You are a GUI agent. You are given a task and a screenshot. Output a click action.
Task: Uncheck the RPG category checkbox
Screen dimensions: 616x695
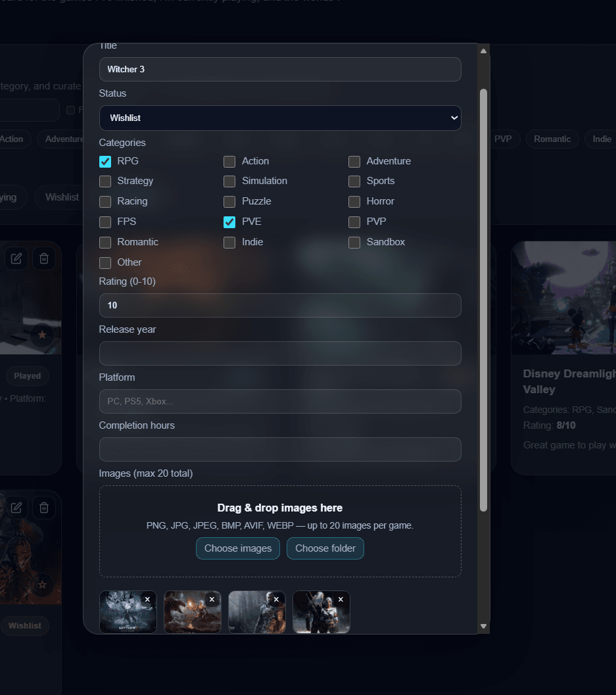[105, 161]
